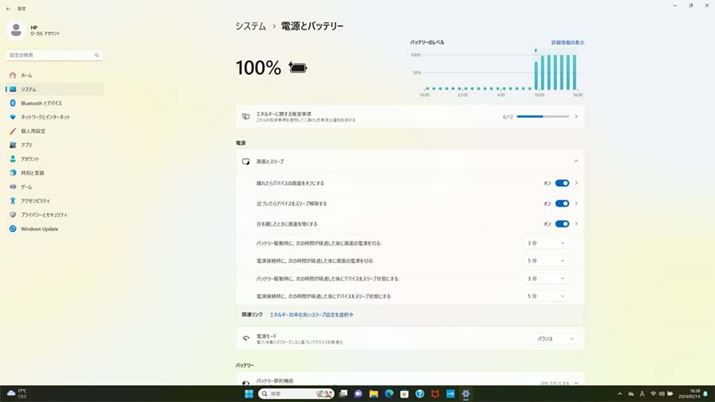The image size is (715, 402).
Task: Click the back arrow in the title bar
Action: tap(8, 8)
